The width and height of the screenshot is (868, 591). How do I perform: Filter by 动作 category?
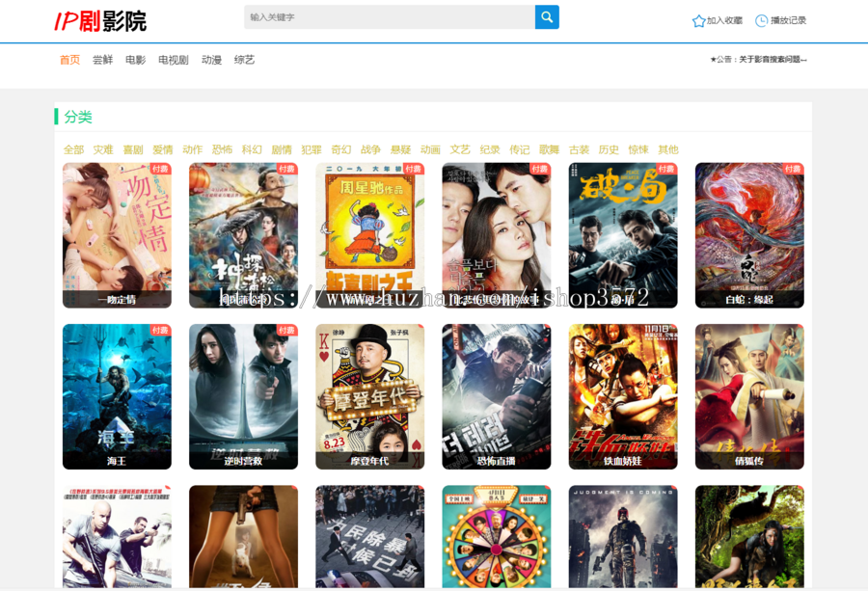click(x=193, y=149)
